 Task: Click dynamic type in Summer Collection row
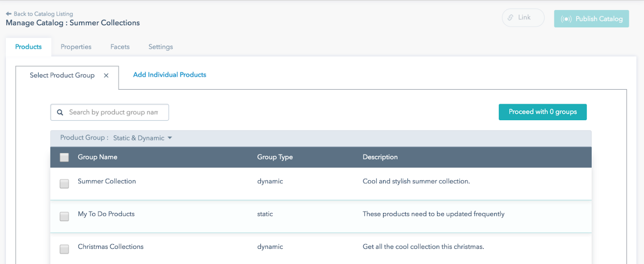coord(270,181)
